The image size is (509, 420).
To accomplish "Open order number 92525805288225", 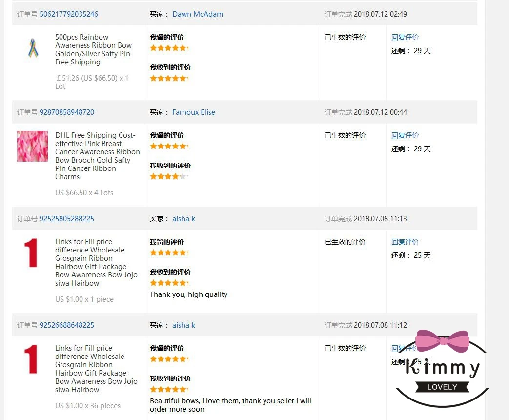I will point(67,219).
